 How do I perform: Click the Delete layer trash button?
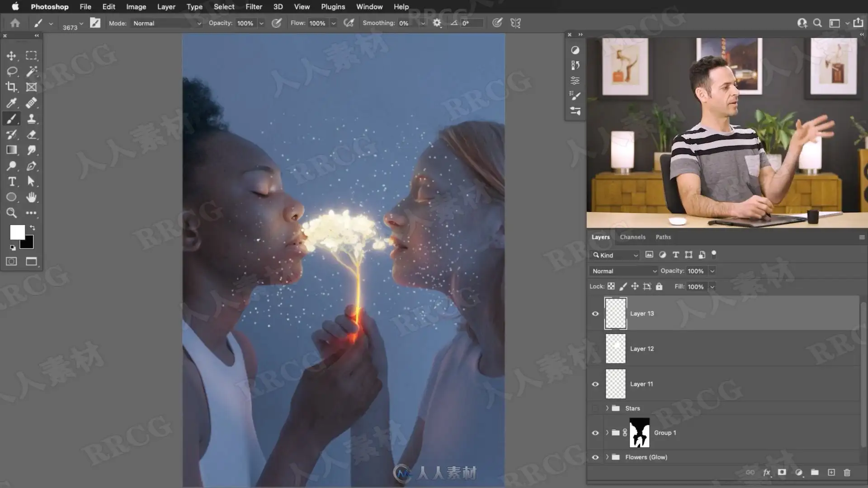(x=847, y=472)
